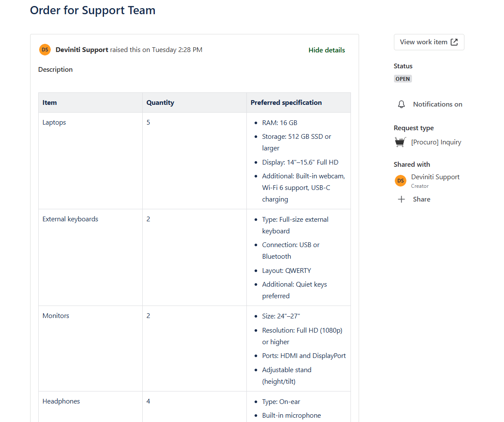Open the View work item button
This screenshot has width=504, height=422.
429,42
